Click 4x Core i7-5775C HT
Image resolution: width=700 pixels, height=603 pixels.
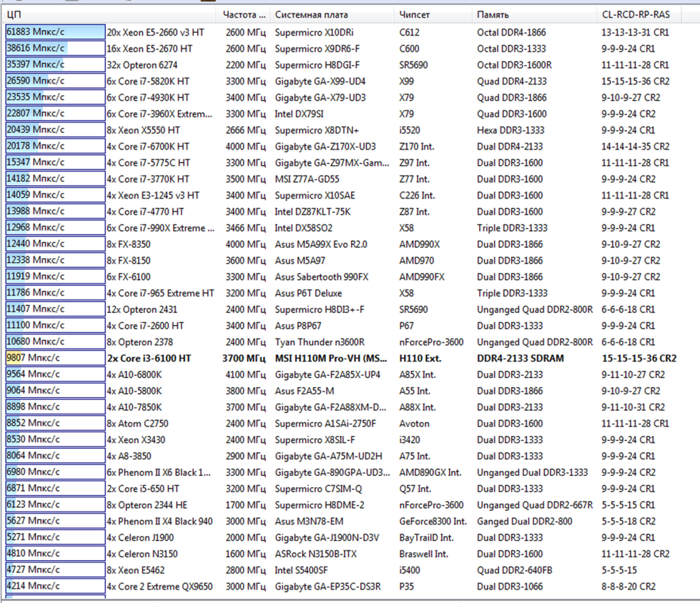tap(148, 163)
